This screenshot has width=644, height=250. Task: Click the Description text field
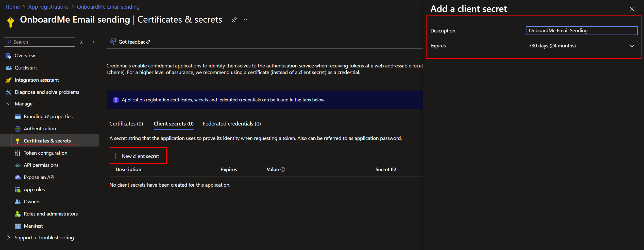pos(581,31)
